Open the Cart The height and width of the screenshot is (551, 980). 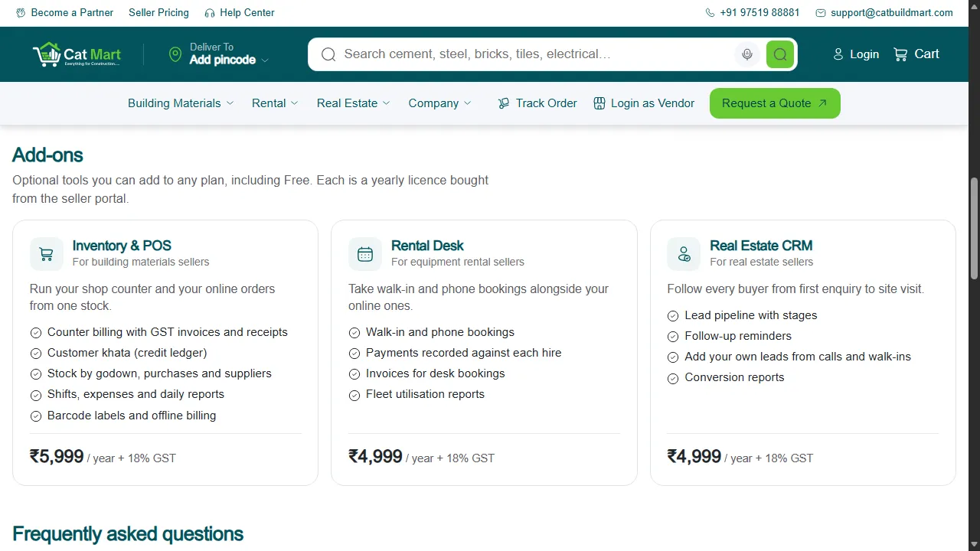(x=916, y=54)
